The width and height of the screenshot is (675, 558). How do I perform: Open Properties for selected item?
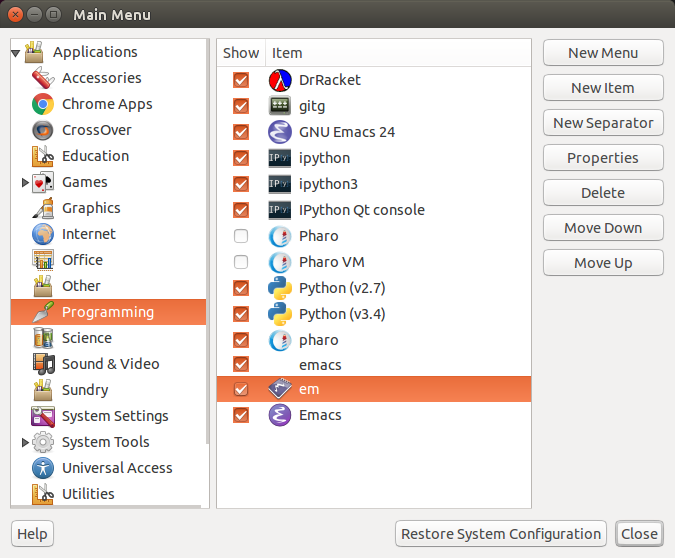[603, 158]
